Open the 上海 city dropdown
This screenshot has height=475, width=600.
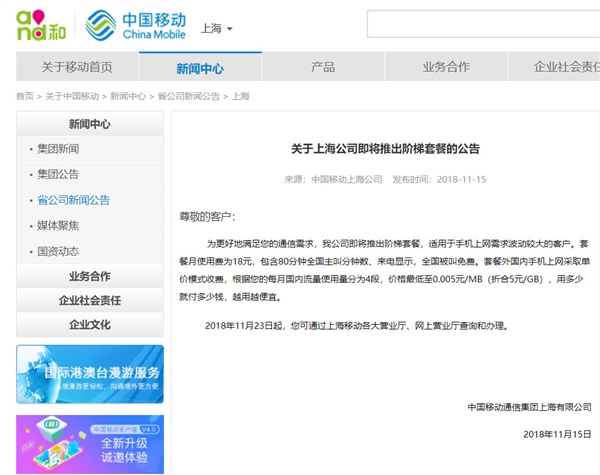[216, 28]
